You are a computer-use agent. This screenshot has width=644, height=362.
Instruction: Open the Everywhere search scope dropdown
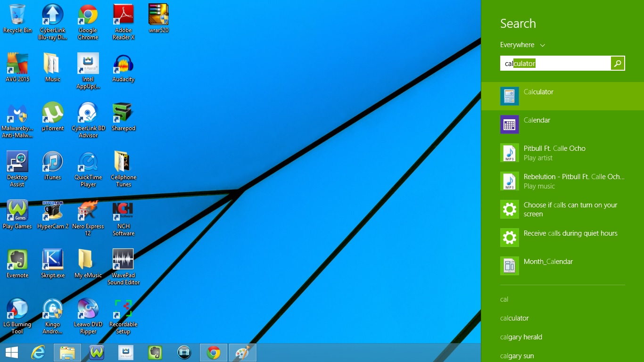(x=522, y=45)
